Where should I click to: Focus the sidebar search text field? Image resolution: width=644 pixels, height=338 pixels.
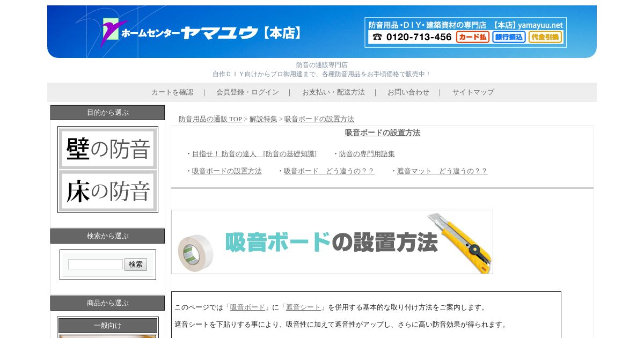[96, 264]
